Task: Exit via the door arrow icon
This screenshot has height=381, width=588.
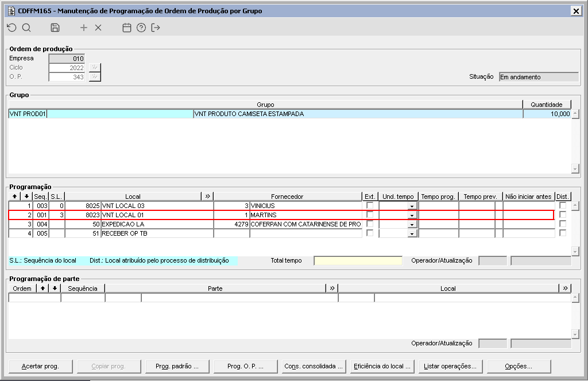Action: [x=156, y=28]
